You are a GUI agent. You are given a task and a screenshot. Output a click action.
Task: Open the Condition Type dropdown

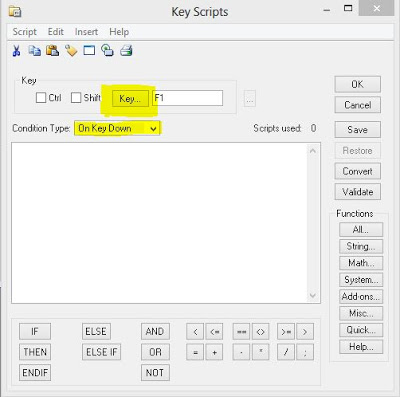117,128
